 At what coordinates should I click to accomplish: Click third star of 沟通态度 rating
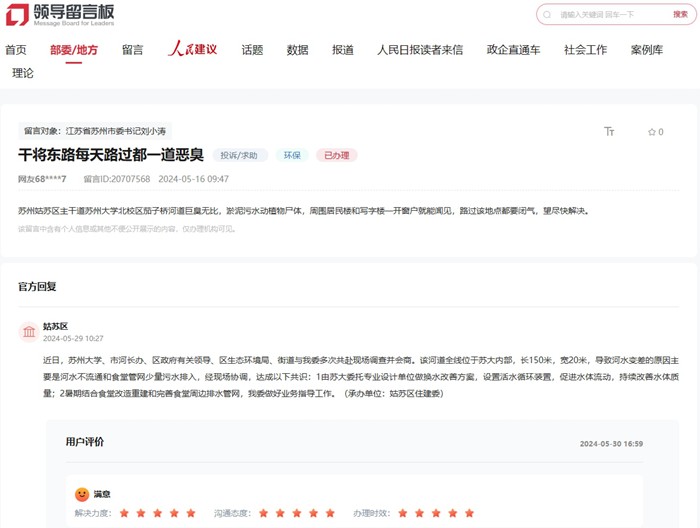click(297, 513)
